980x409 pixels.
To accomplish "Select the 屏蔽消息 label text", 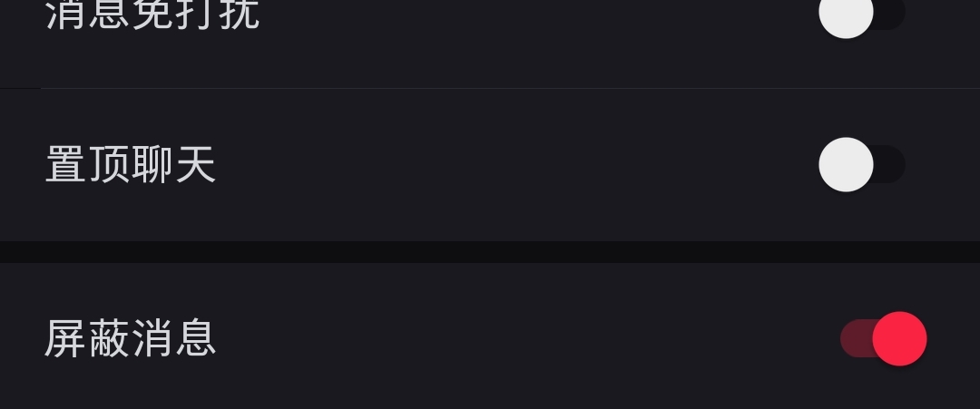I will pos(131,339).
